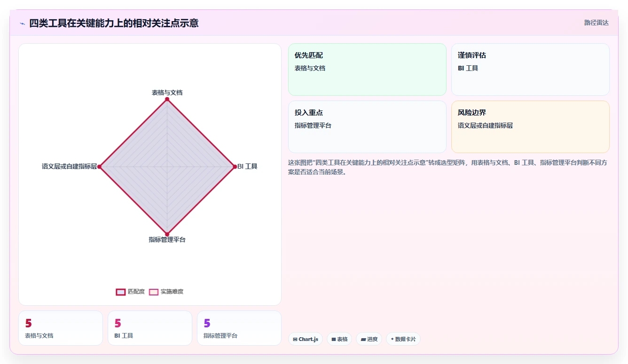This screenshot has height=364, width=628.
Task: Select the 数据卡片 chip
Action: point(403,339)
